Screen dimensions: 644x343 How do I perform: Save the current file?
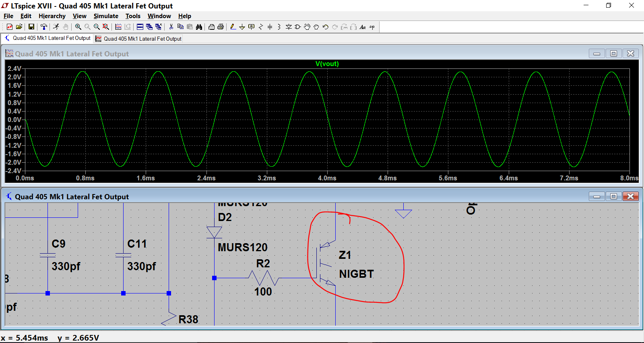[x=31, y=27]
